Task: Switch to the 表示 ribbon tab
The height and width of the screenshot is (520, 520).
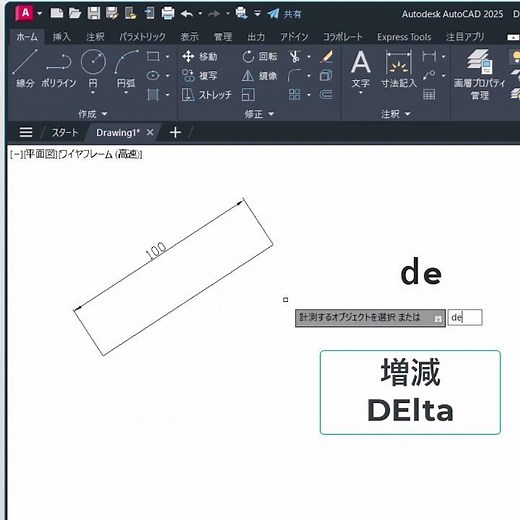Action: [189, 37]
